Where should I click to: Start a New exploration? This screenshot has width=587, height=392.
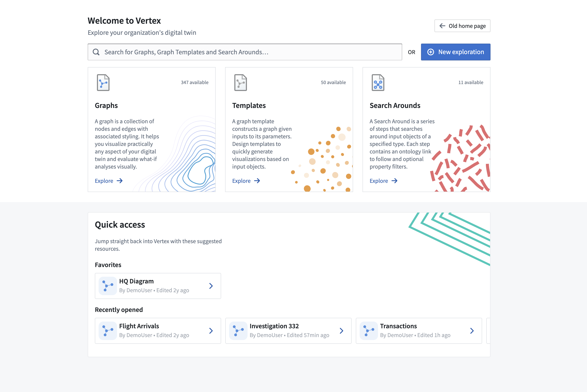[455, 52]
